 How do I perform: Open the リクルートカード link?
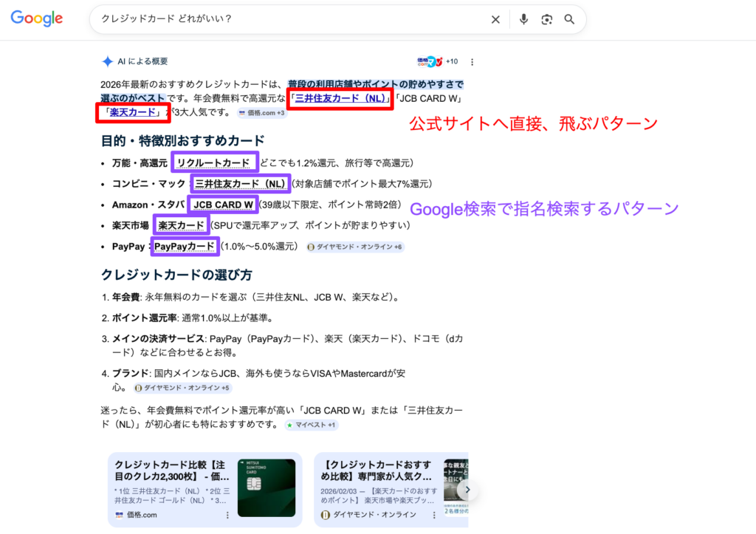[213, 163]
